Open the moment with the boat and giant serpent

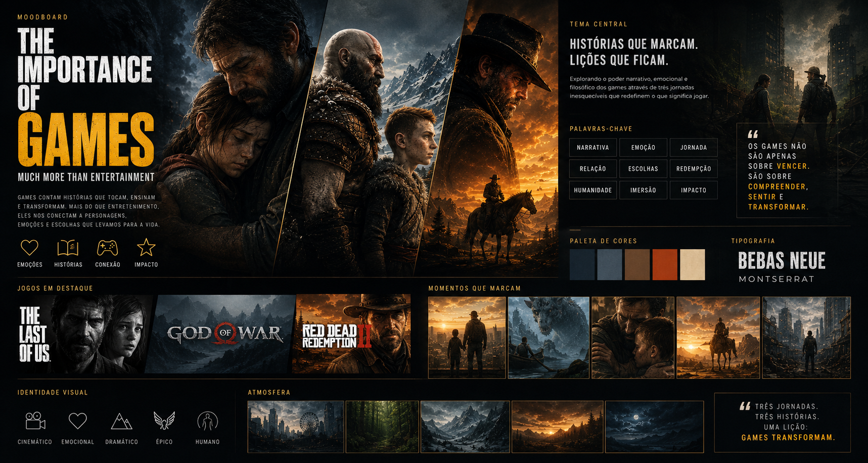549,337
